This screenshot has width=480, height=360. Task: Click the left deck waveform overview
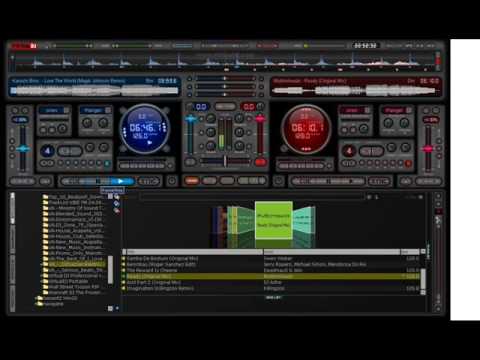pyautogui.click(x=94, y=91)
